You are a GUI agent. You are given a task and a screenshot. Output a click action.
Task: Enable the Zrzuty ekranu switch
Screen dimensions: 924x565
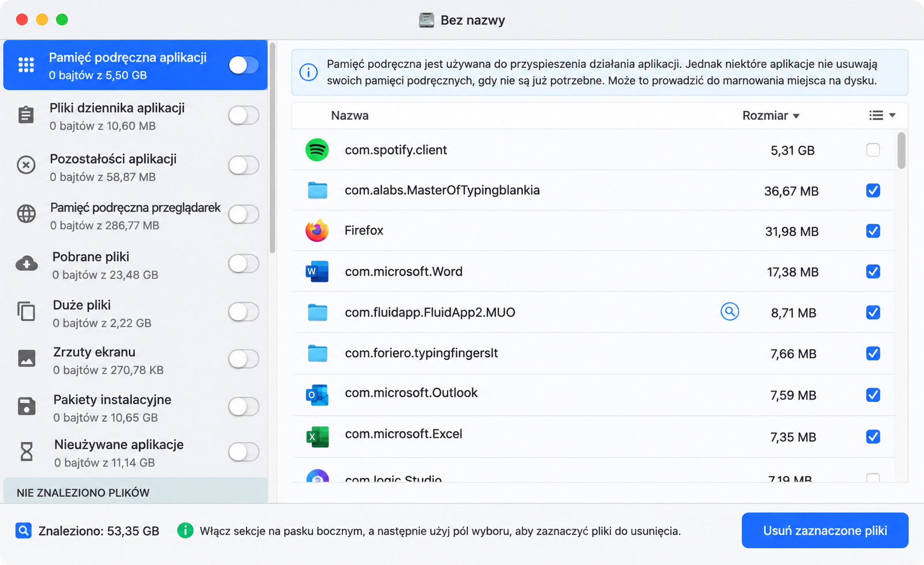point(243,359)
